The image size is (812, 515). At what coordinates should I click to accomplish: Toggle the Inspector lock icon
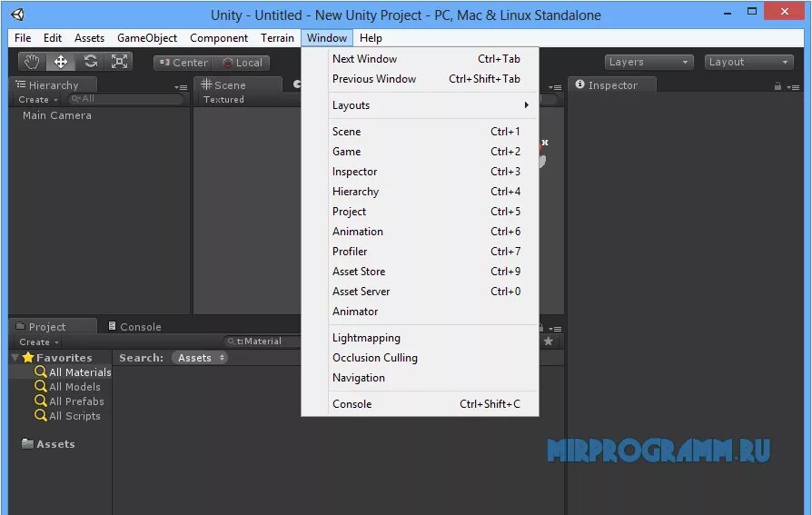[x=777, y=86]
